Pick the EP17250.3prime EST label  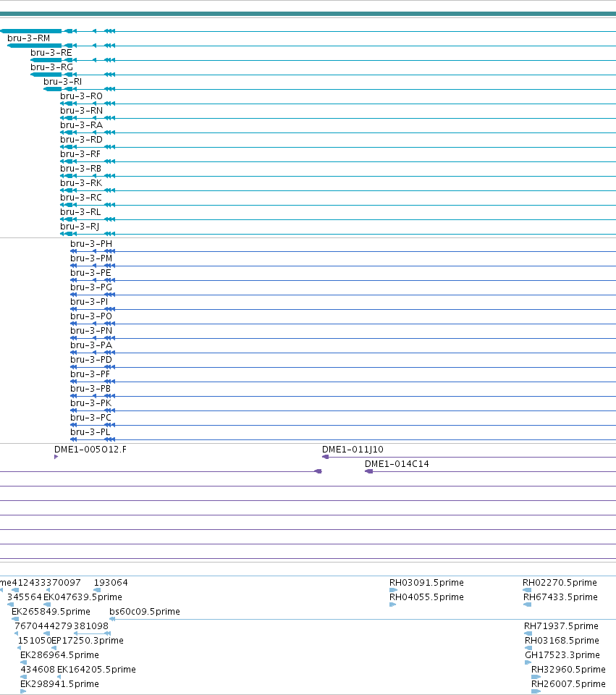(x=88, y=641)
